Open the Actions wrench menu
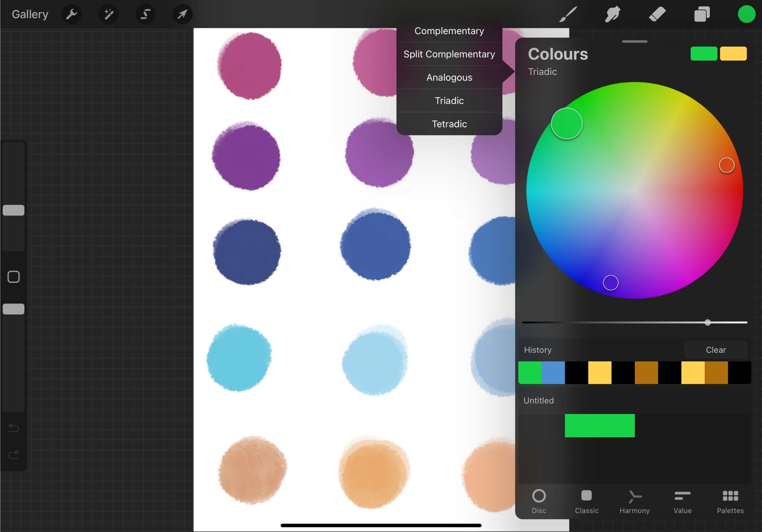 [72, 14]
